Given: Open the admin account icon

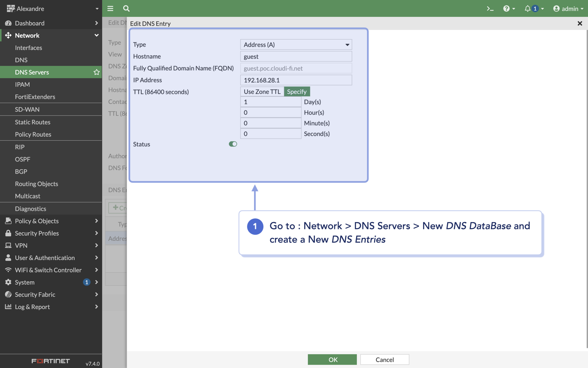Looking at the screenshot, I should point(556,8).
